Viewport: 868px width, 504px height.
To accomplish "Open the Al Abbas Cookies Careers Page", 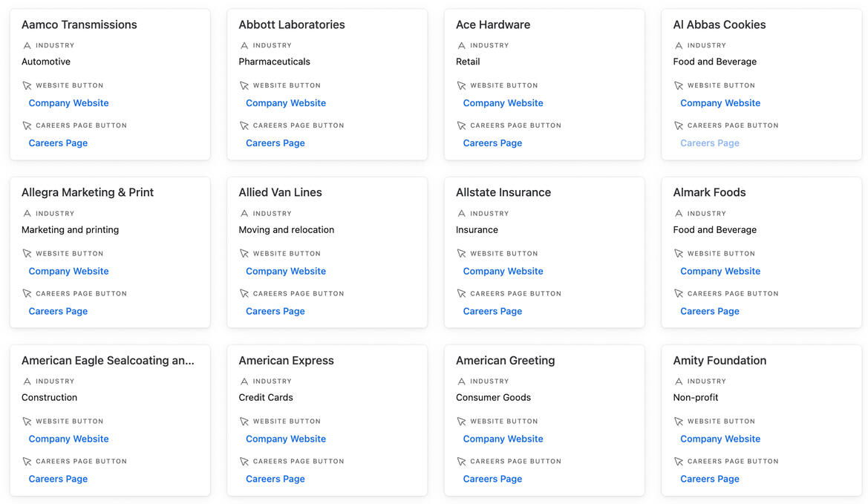I will pos(709,143).
